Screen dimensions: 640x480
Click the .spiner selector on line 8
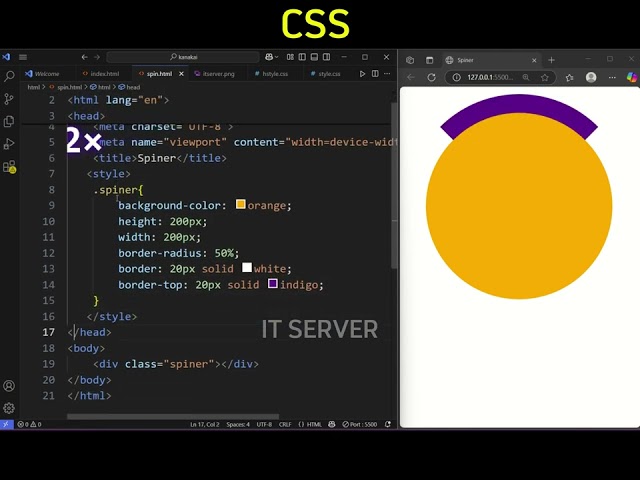point(118,190)
